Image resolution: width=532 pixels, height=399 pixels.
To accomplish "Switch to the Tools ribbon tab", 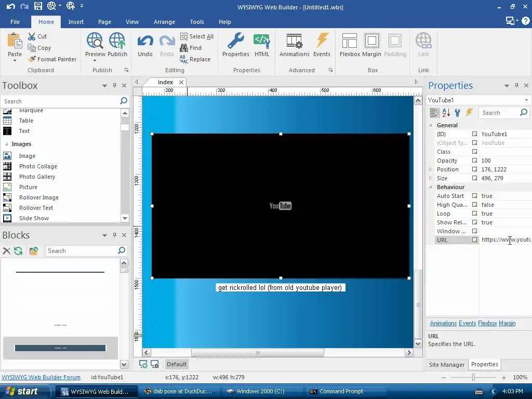I will 197,22.
